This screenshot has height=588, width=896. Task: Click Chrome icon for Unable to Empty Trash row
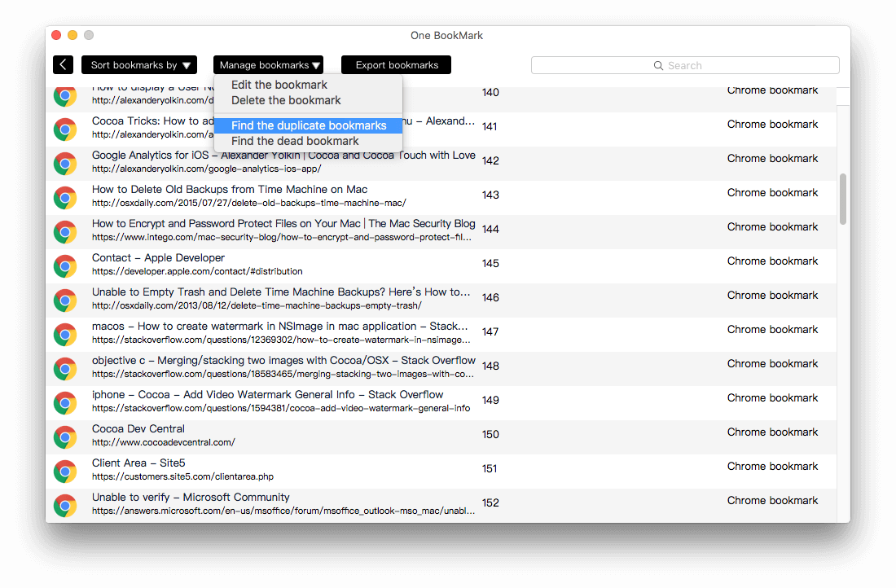[65, 301]
